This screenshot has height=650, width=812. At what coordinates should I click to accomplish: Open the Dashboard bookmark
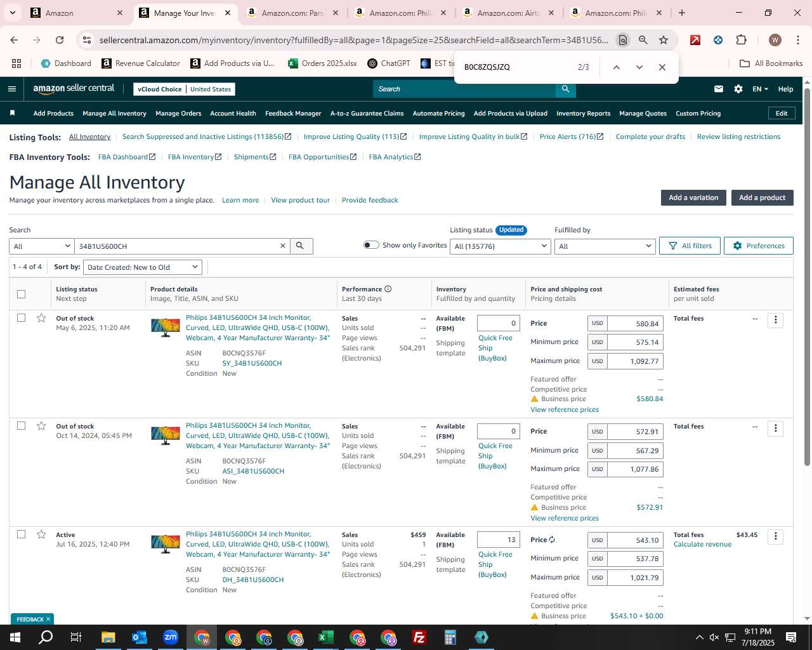(x=66, y=63)
